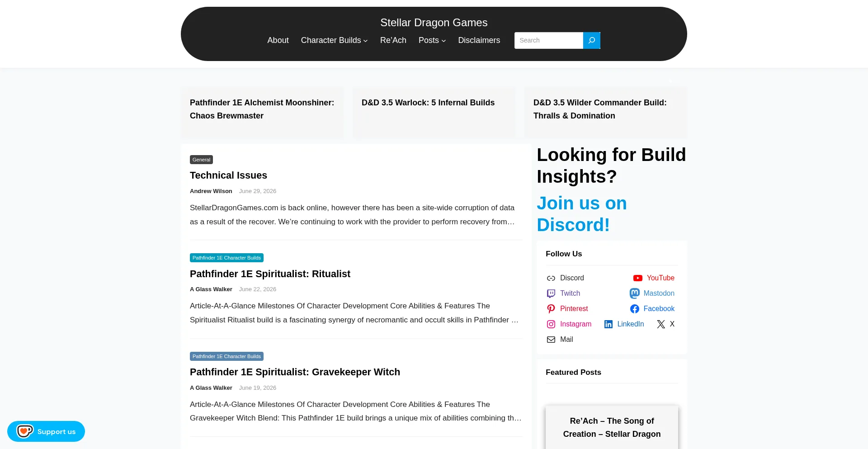Click the Facebook logo icon
Screen dimensions: 868x449
[x=635, y=309]
